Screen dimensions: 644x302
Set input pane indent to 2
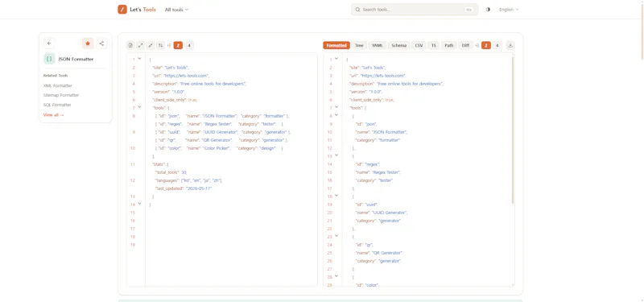tap(178, 45)
